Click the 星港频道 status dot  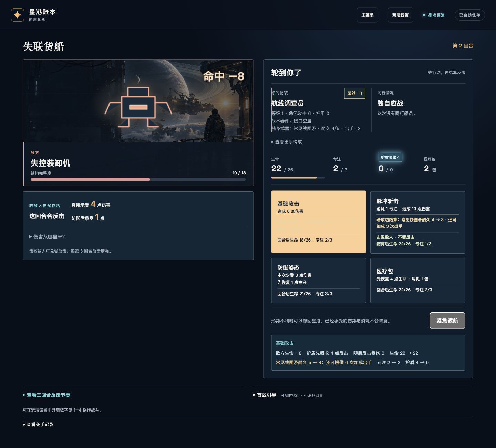pyautogui.click(x=424, y=15)
